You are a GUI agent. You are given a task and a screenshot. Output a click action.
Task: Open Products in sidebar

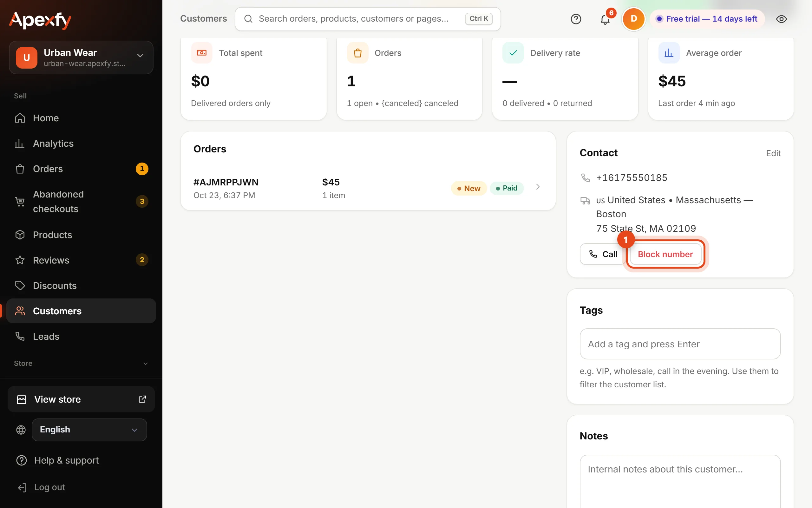81,235
